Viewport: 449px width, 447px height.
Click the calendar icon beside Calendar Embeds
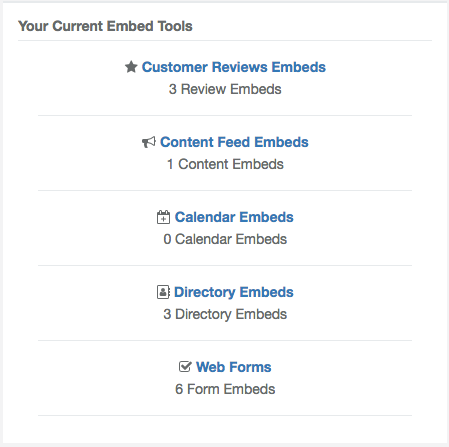(x=163, y=217)
